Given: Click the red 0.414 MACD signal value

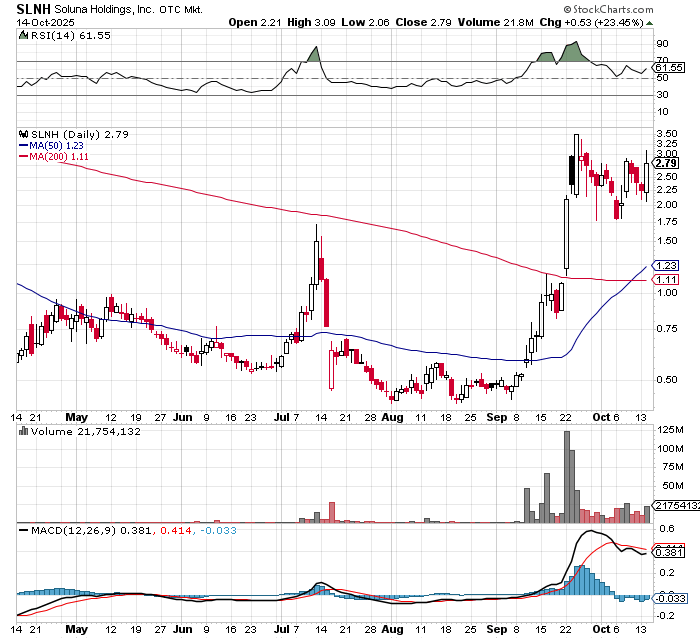Looking at the screenshot, I should point(175,530).
